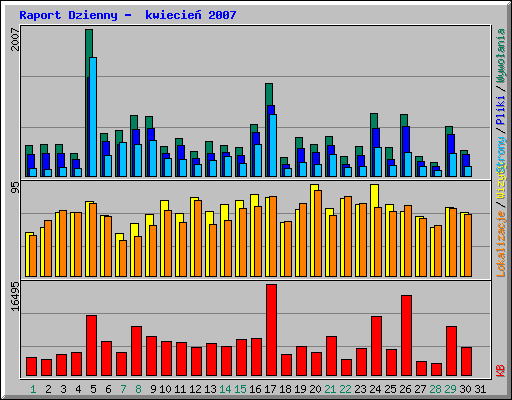Click the title "Raport Dzienny - kwiecień 2007"
This screenshot has width=512, height=400.
(128, 15)
